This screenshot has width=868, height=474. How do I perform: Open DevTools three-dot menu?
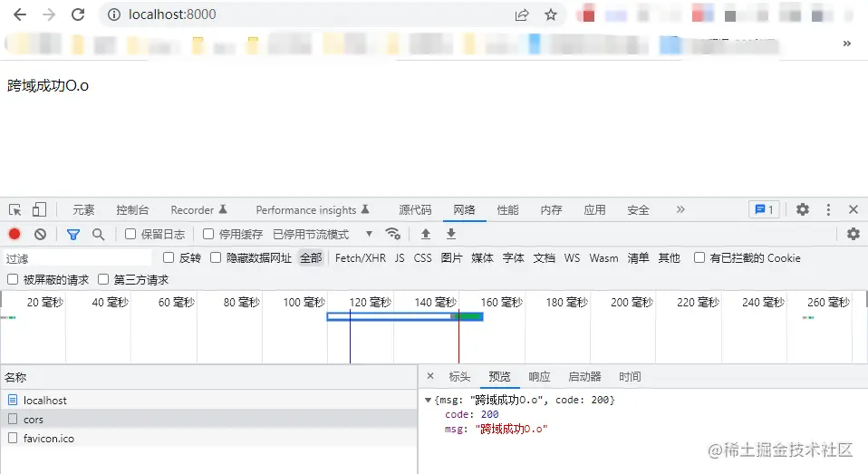828,209
